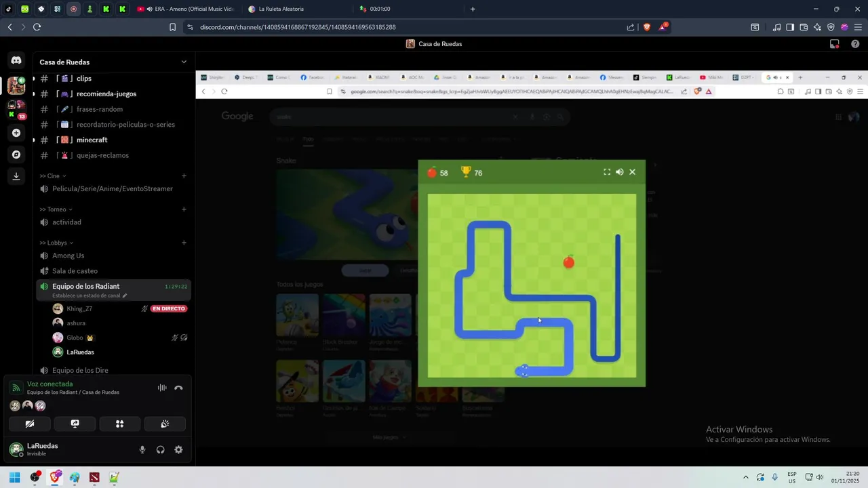Screen dimensions: 868x488
Task: Click the add a server plus icon
Action: point(16,133)
